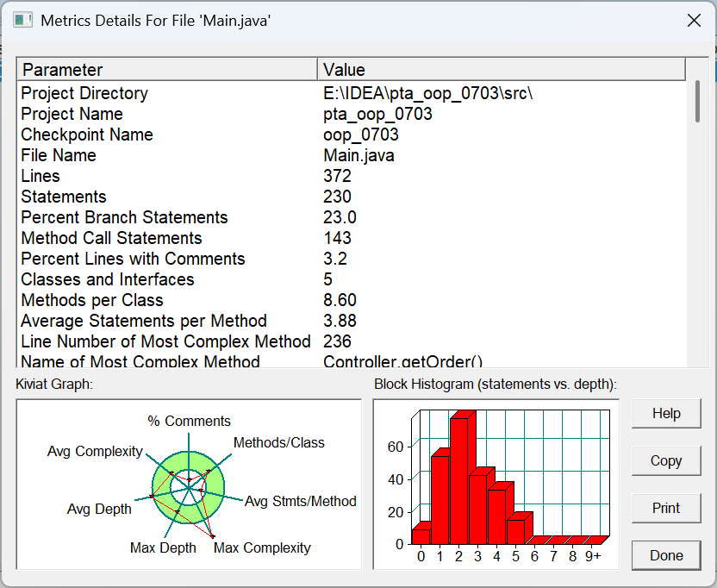The width and height of the screenshot is (717, 588).
Task: Select the Average Statements per Method row
Action: [144, 321]
